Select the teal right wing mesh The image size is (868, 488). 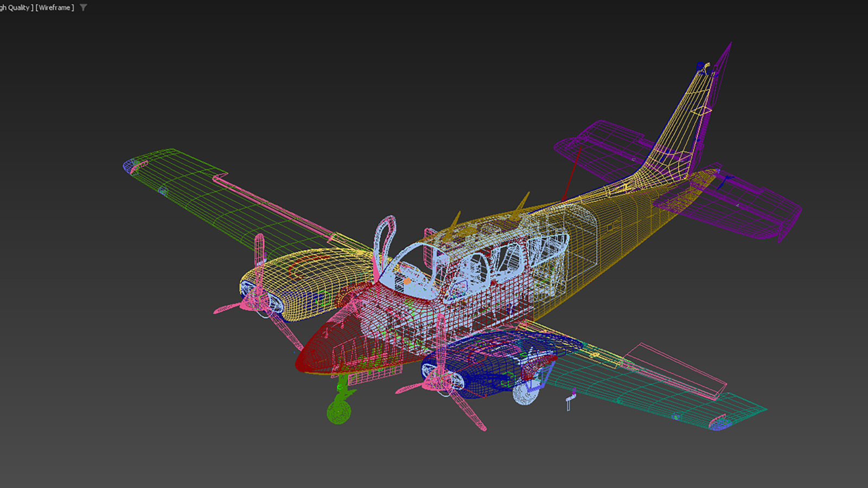[651, 390]
